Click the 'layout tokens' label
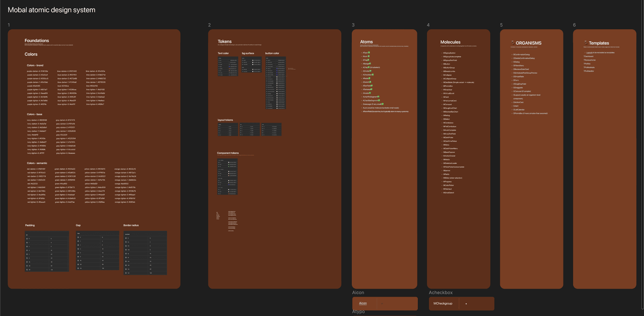Image resolution: width=644 pixels, height=316 pixels. tap(225, 120)
